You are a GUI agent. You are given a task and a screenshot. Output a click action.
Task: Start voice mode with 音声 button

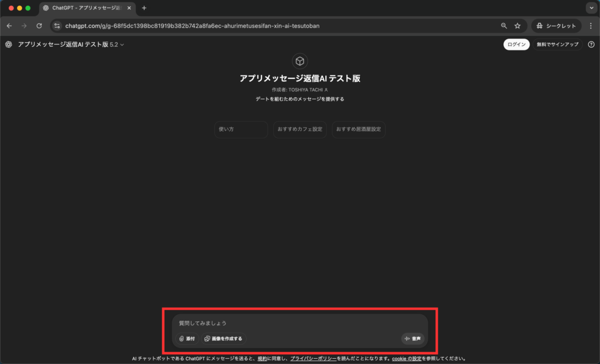point(412,339)
